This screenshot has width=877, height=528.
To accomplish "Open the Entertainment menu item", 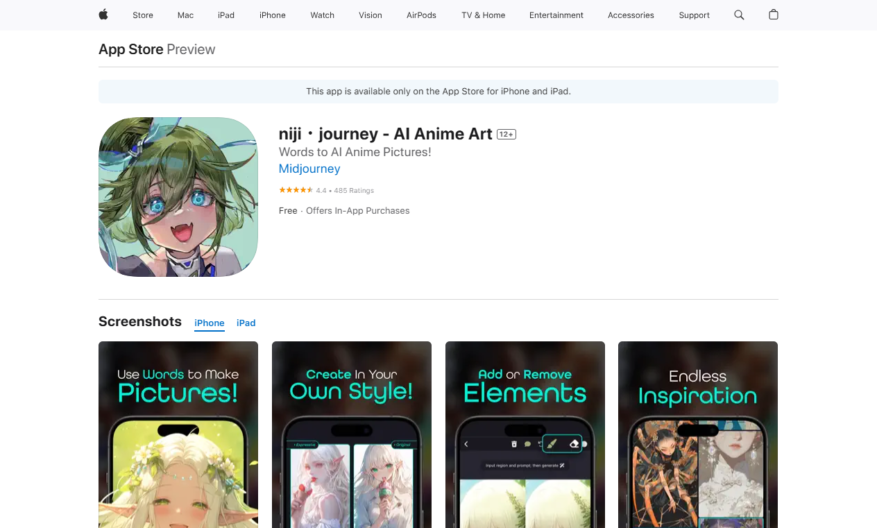I will click(556, 15).
